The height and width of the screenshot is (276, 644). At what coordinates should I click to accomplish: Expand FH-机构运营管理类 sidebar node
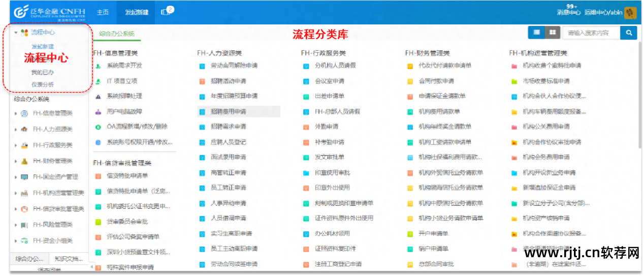click(x=16, y=193)
